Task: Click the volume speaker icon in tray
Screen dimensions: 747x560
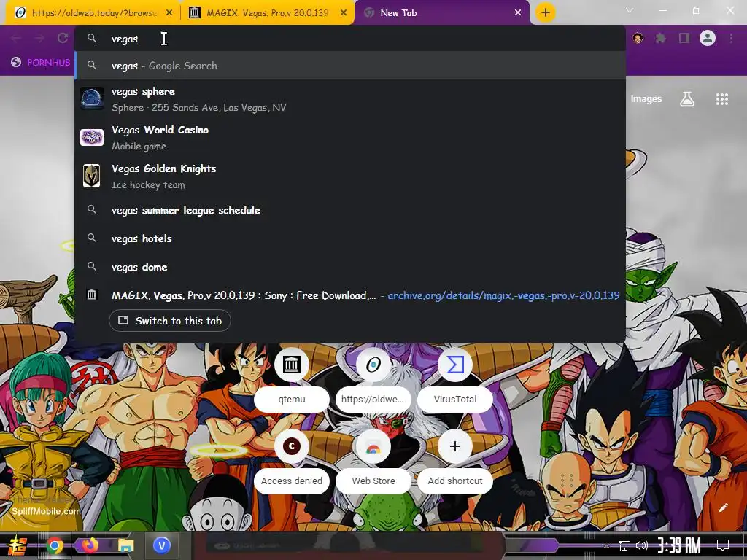Action: 642,545
